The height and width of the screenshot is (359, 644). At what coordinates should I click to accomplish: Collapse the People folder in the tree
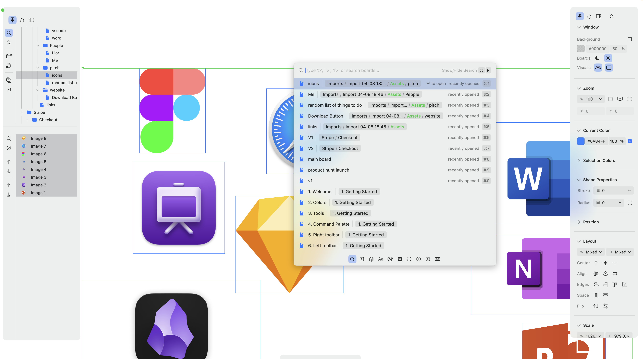tap(38, 45)
